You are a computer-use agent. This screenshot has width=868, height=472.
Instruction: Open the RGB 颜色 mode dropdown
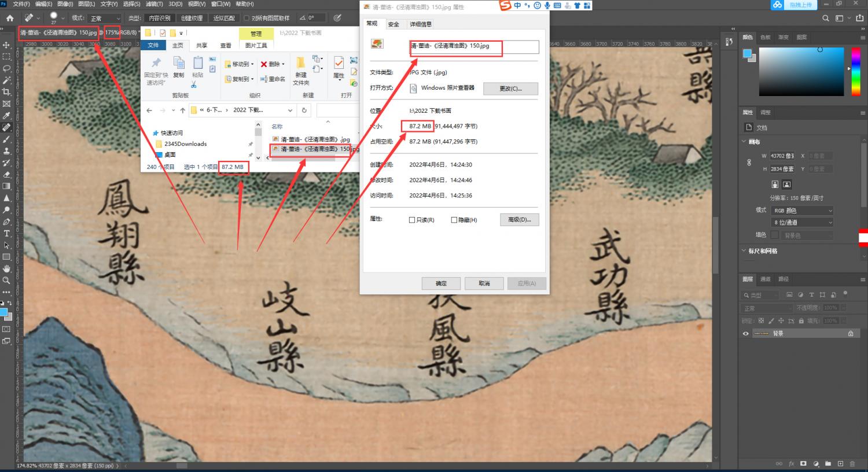click(x=803, y=211)
